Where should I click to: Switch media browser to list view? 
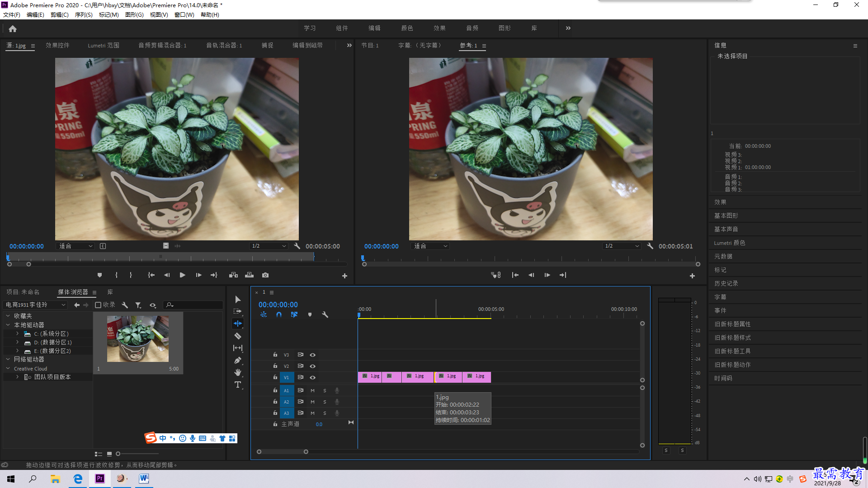click(98, 454)
